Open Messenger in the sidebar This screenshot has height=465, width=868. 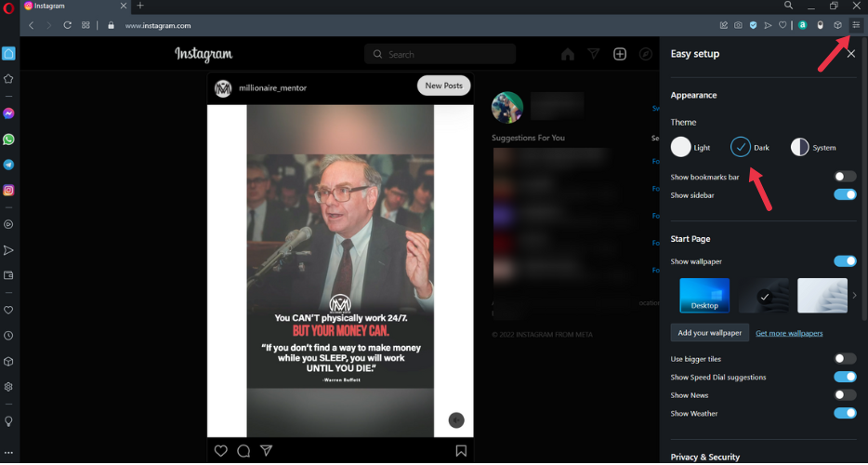[8, 113]
